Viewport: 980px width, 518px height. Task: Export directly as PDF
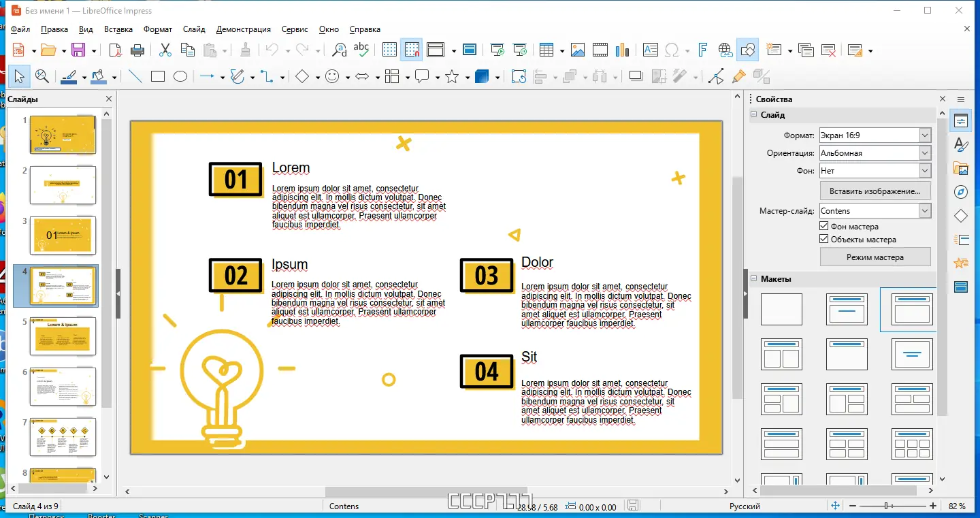pos(116,50)
